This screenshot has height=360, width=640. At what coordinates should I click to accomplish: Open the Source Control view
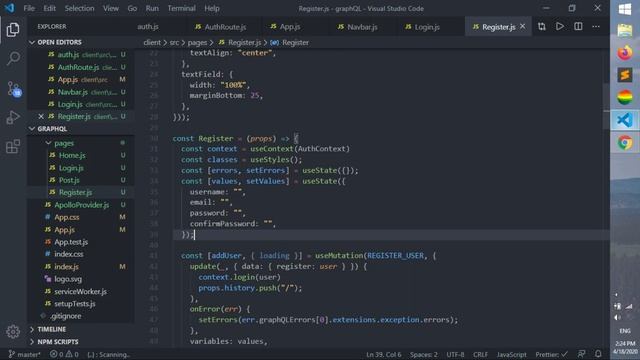tap(13, 89)
